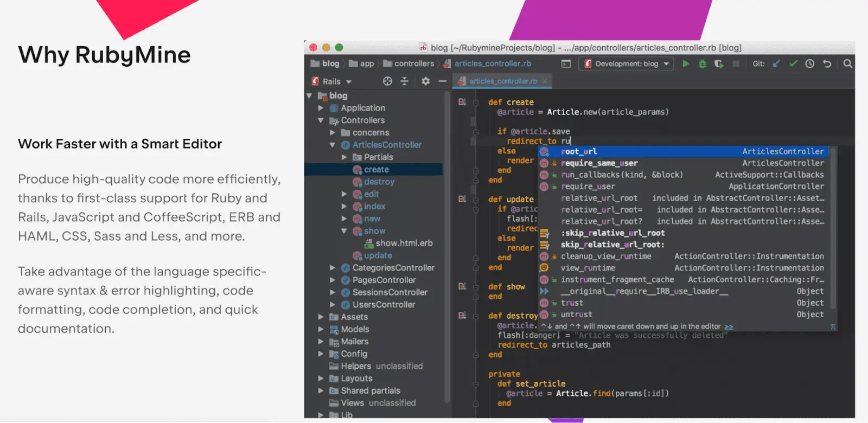This screenshot has width=868, height=423.
Task: Locate current file with crosshair icon
Action: [387, 81]
